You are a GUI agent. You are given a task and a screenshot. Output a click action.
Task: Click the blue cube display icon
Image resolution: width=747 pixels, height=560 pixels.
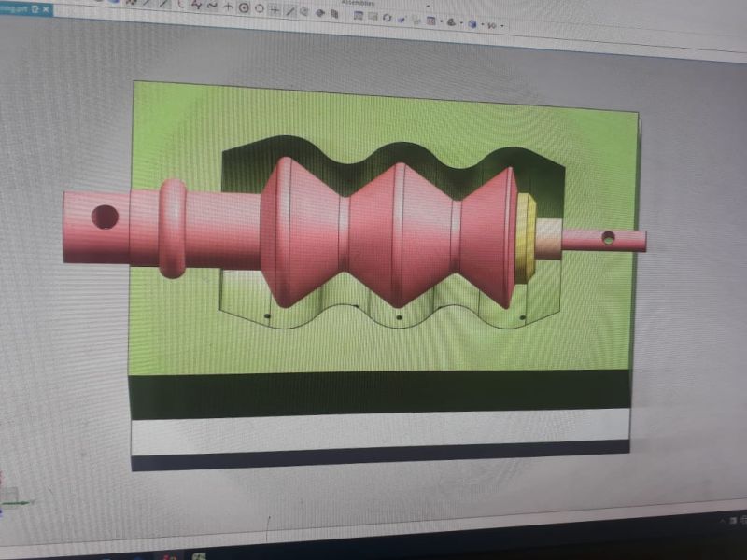point(473,23)
